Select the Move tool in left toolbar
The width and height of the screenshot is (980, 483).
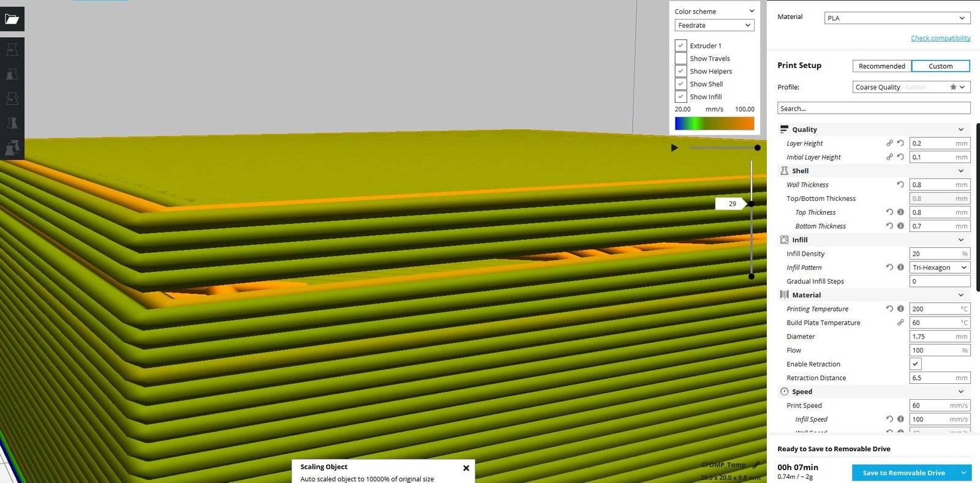click(x=12, y=50)
